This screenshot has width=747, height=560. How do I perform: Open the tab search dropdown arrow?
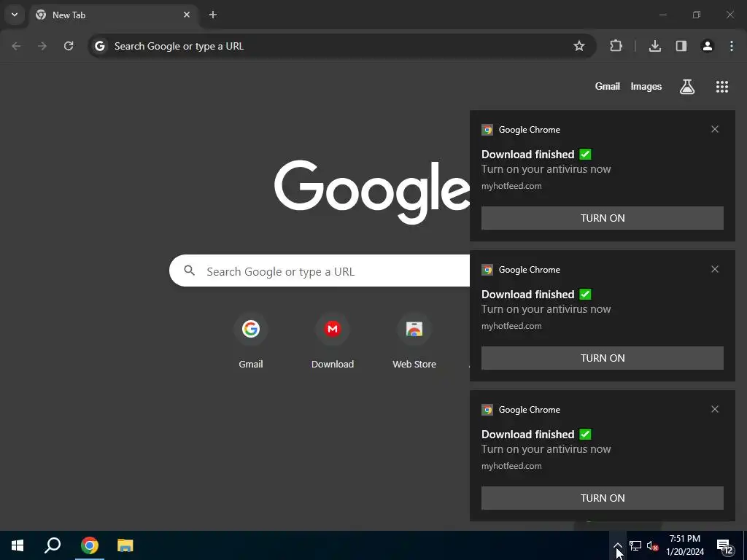(15, 15)
